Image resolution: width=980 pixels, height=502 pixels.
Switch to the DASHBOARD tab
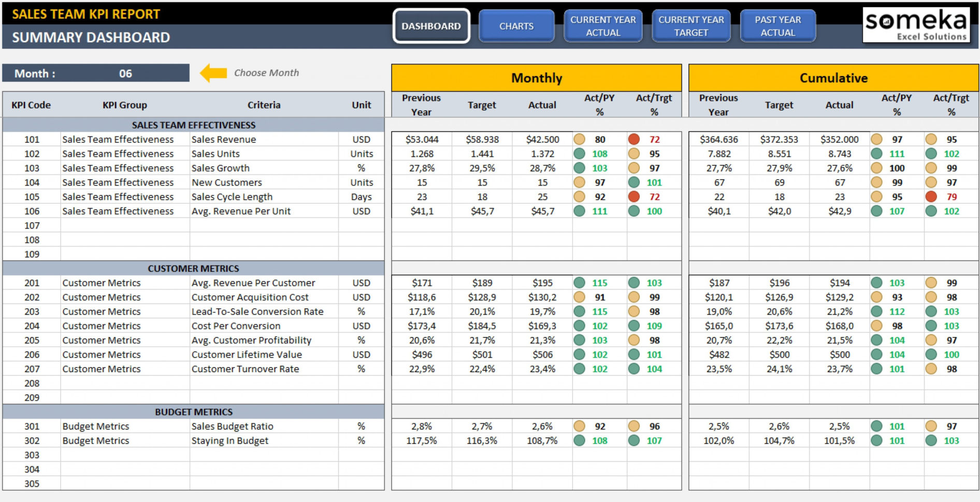click(x=431, y=26)
